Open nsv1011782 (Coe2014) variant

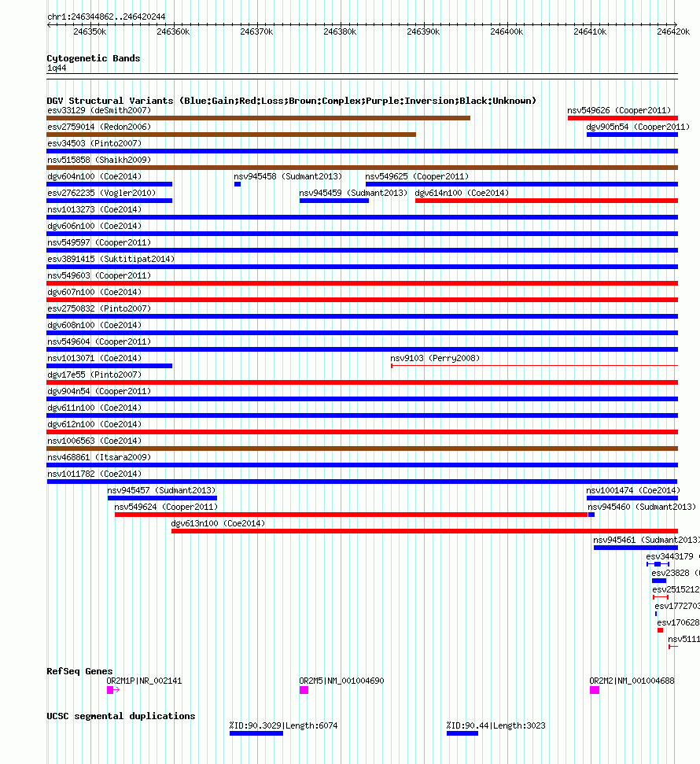tap(362, 482)
